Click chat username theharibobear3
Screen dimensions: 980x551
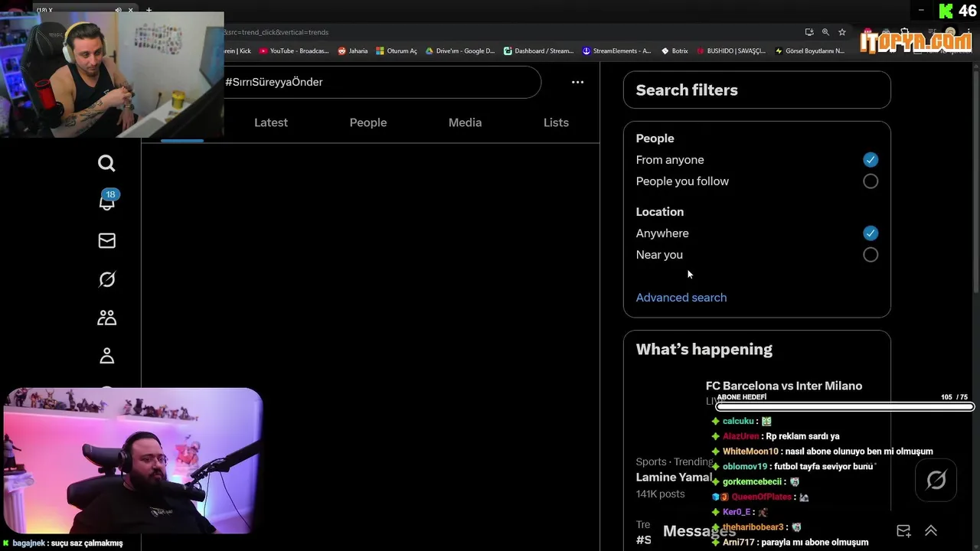click(x=753, y=527)
